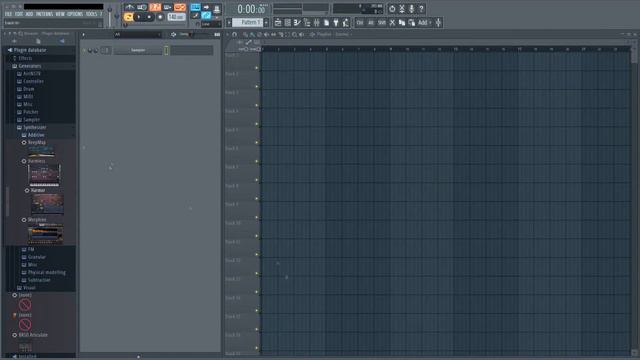Click the tempo value field
640x360 pixels.
176,17
